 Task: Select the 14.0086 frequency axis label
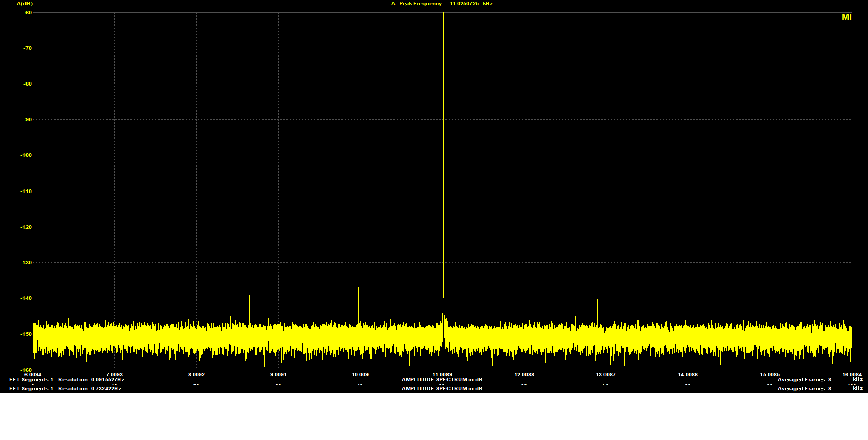click(688, 374)
